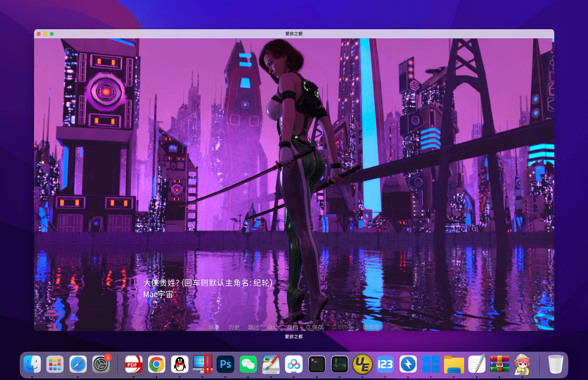
Task: Open the blue 123 app icon
Action: [x=385, y=364]
